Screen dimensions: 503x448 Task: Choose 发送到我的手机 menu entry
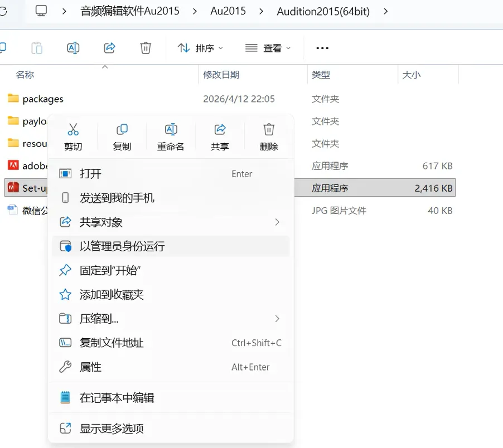click(x=171, y=198)
